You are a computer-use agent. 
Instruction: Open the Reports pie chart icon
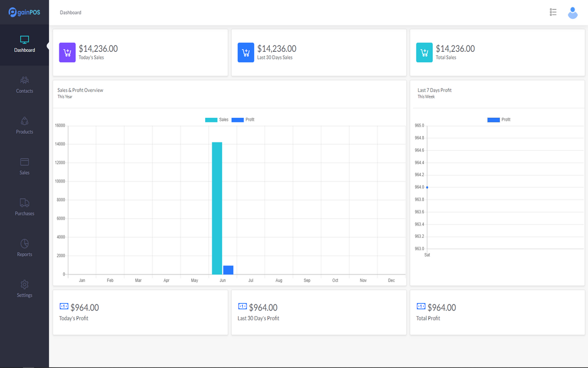pos(25,243)
